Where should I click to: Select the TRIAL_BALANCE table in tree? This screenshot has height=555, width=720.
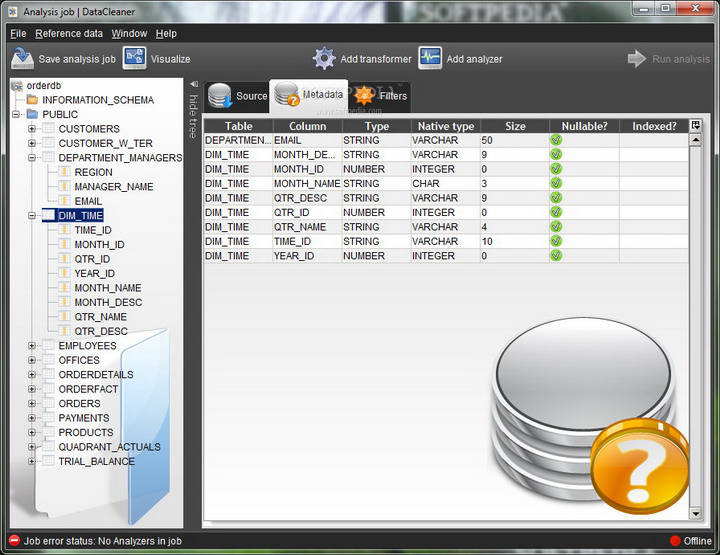pyautogui.click(x=96, y=461)
